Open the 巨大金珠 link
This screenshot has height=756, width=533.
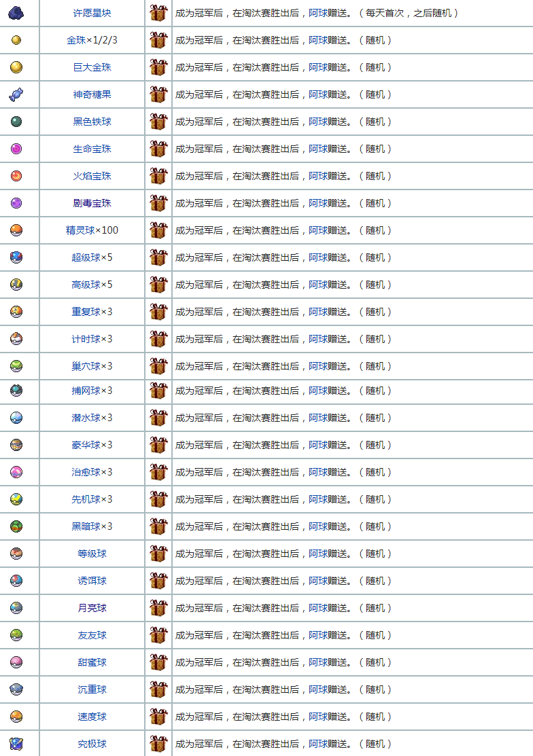pos(92,67)
